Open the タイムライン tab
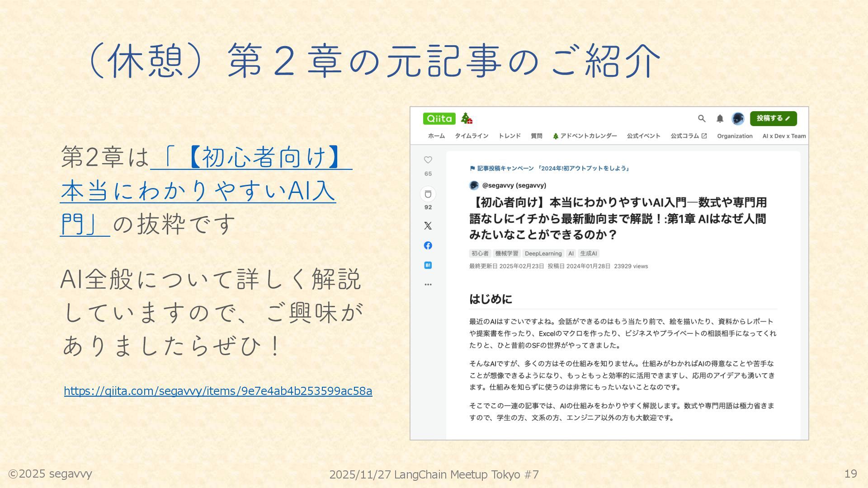 472,136
